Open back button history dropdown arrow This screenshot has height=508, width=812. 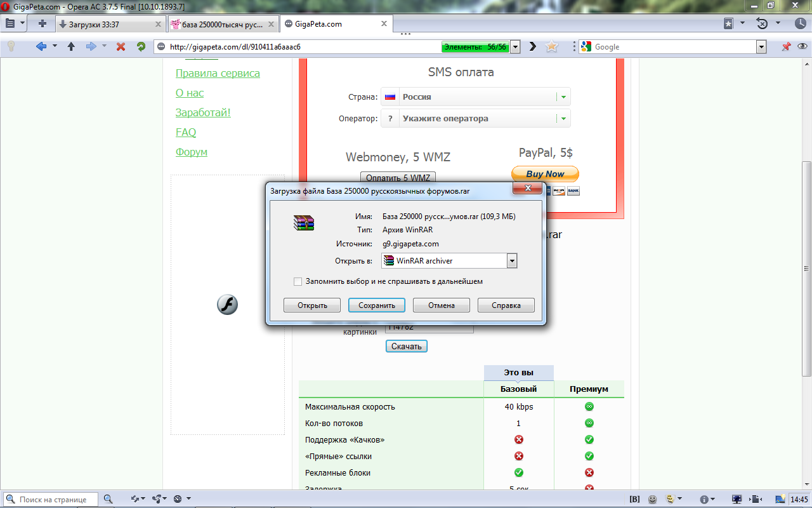55,46
